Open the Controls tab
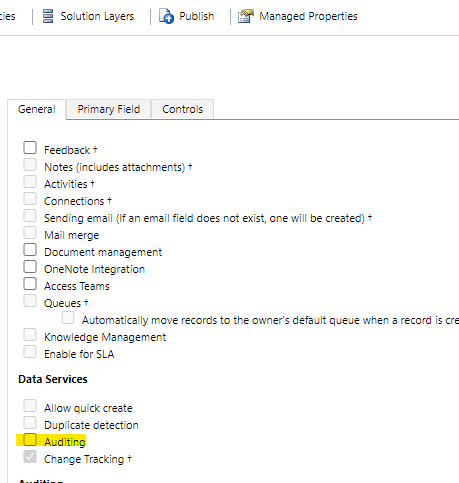The image size is (459, 483). point(182,109)
